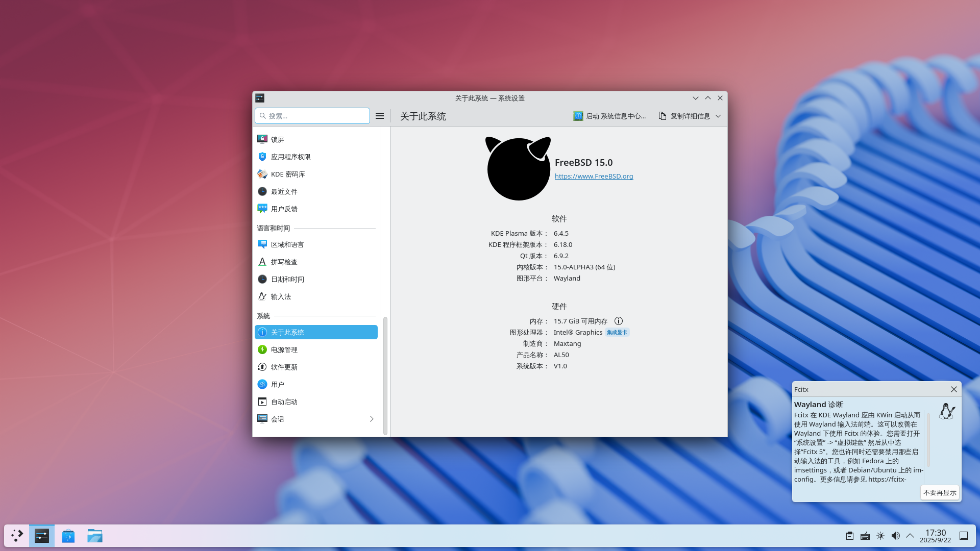Click the 集成显卡 badge
The image size is (980, 551).
pos(617,332)
